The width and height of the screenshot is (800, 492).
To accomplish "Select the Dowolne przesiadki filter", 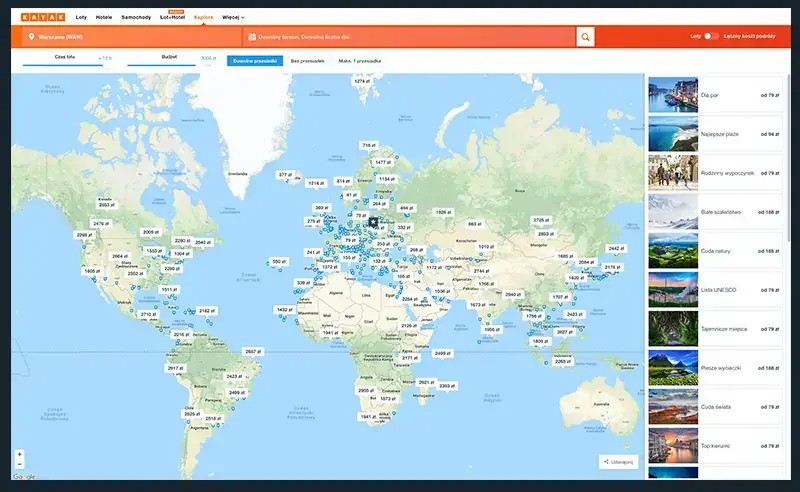I will click(254, 61).
